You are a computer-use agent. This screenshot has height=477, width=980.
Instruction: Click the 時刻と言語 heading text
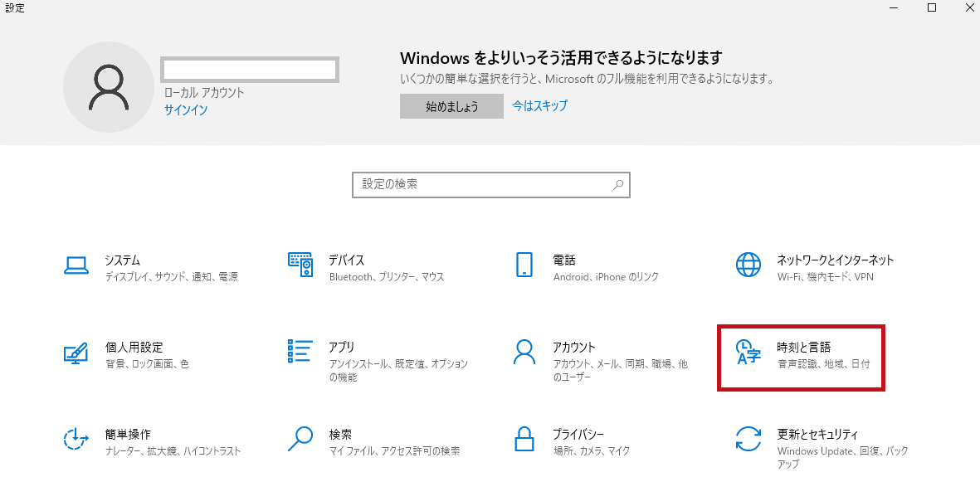[x=804, y=347]
